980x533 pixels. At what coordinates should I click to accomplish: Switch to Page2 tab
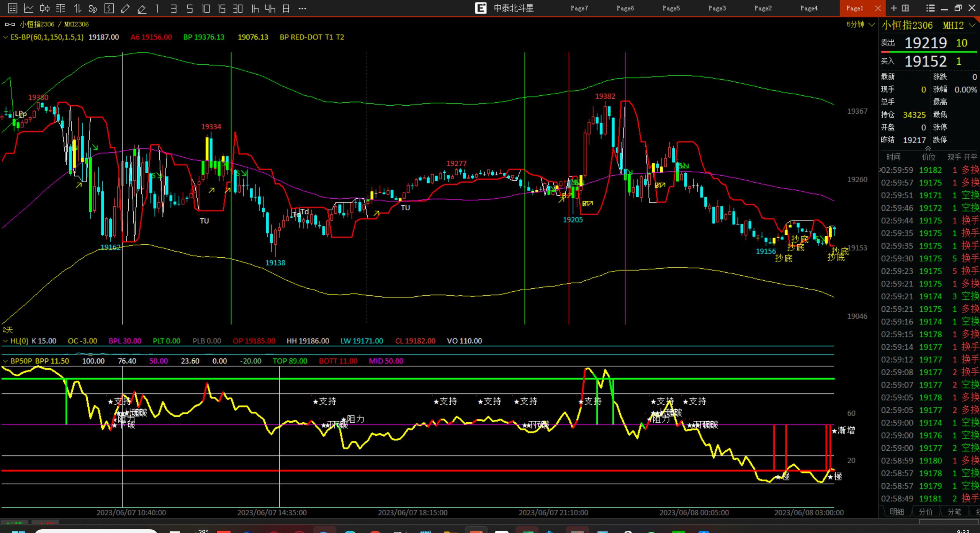(763, 8)
